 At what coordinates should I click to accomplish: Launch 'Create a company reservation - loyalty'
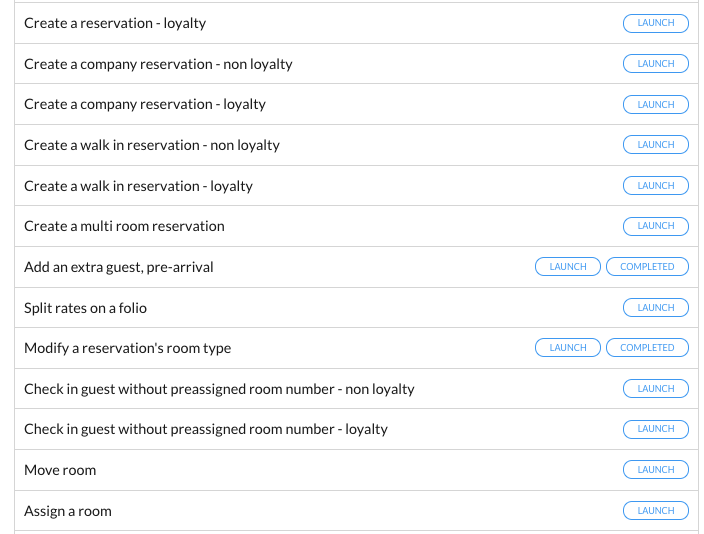coord(655,105)
